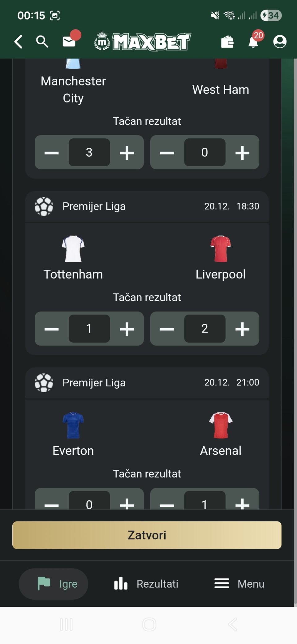Decrease Tottenham goals with minus button
Viewport: 297px width, 644px height.
pos(52,329)
